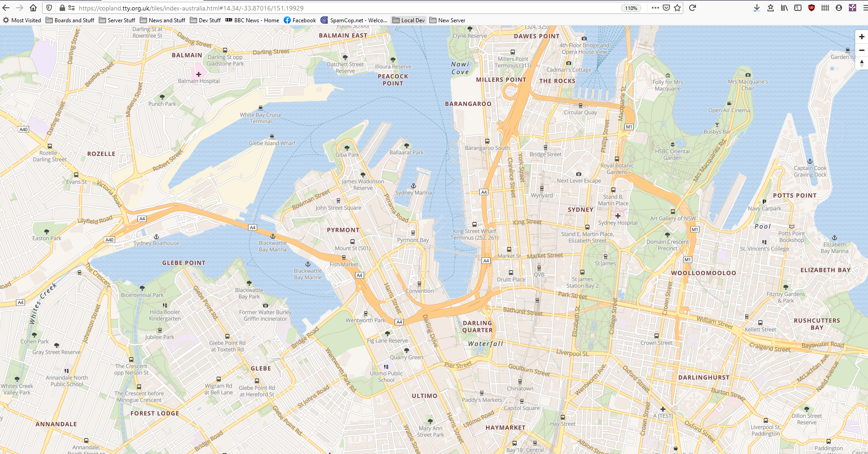Open BBC News - Home bookmark
Viewport: 868px width, 454px height.
pos(252,20)
